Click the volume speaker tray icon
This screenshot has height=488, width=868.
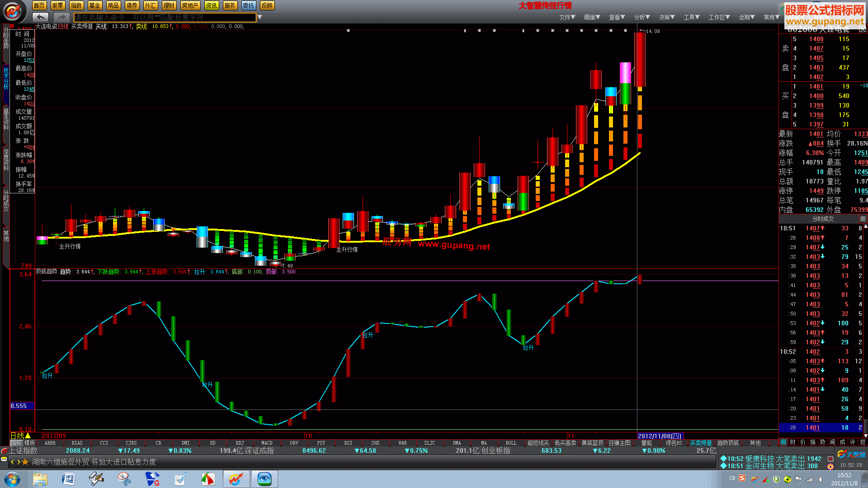820,479
